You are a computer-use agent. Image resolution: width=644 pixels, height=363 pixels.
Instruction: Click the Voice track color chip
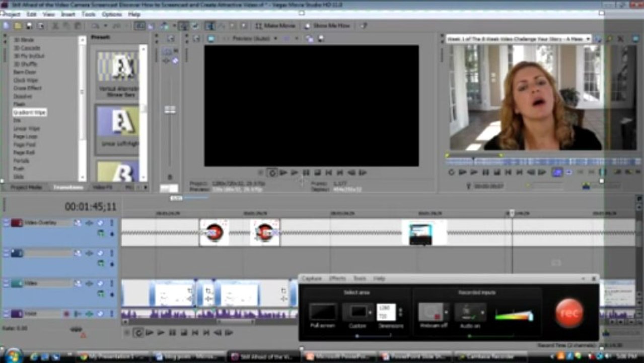tap(17, 314)
